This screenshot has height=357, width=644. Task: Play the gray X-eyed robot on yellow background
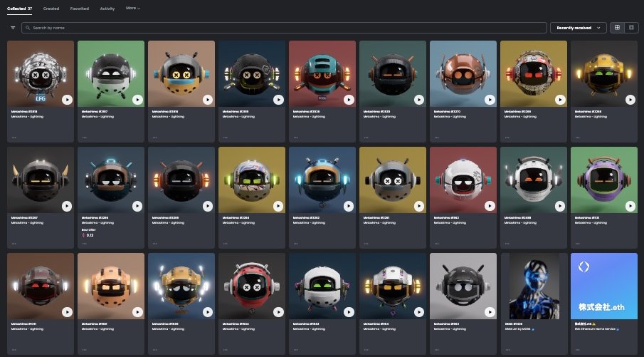tap(419, 206)
